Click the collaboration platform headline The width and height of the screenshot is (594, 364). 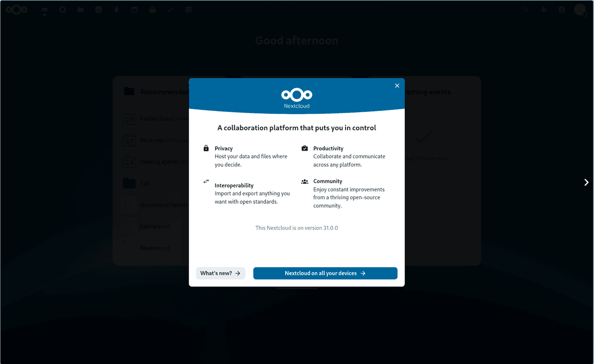(297, 128)
